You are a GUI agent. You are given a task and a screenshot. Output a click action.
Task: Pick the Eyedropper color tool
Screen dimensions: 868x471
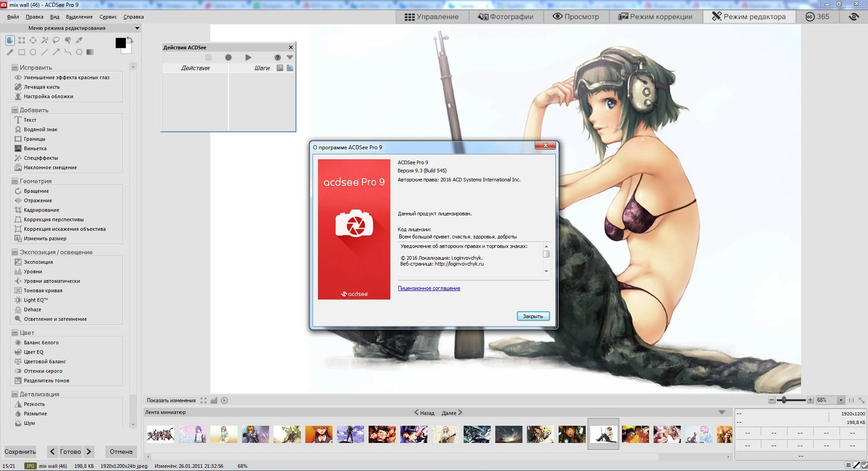tap(79, 40)
